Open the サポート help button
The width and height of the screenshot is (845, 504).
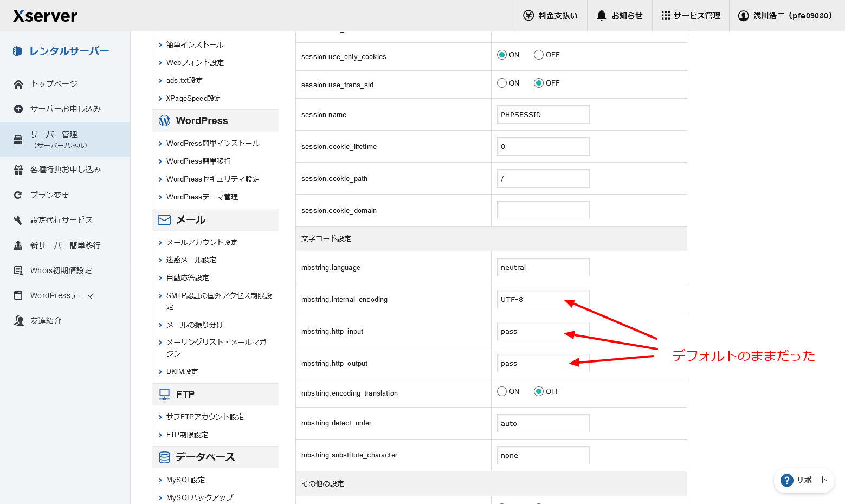[804, 480]
